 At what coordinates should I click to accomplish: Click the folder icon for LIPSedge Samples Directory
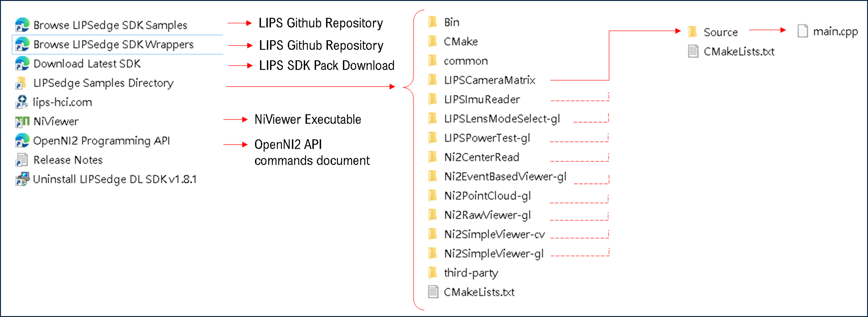[x=20, y=83]
